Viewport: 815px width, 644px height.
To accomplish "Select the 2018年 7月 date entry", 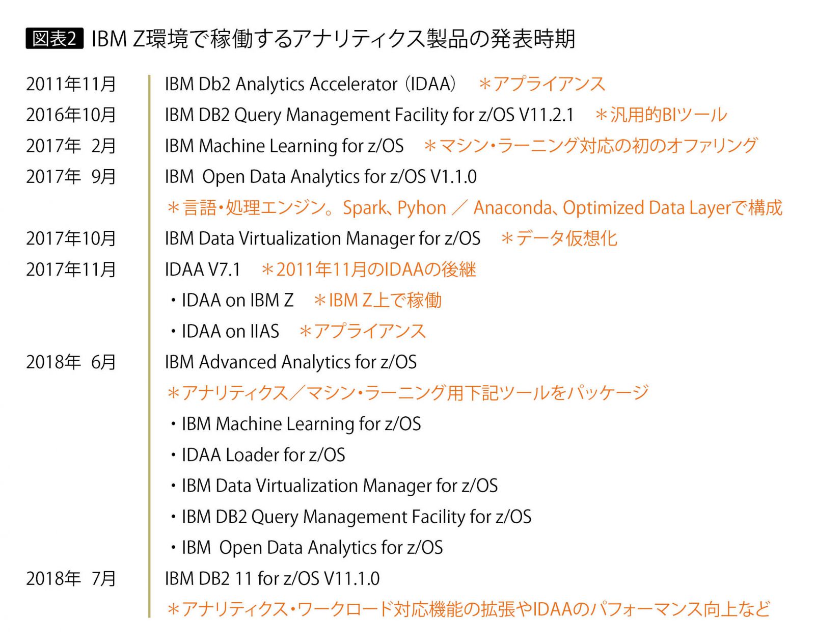I will click(x=71, y=579).
